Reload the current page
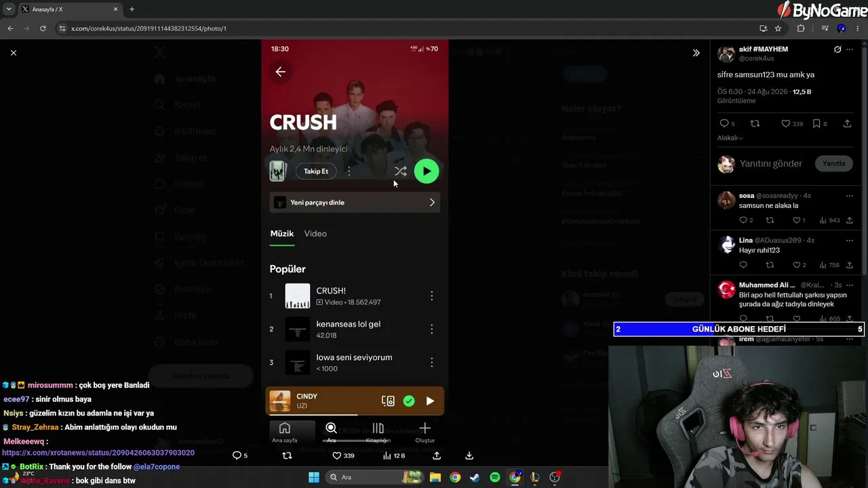 43,28
